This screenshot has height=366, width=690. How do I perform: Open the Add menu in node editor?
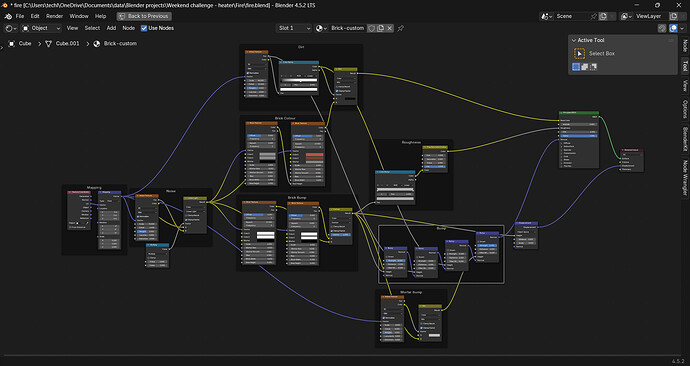111,28
